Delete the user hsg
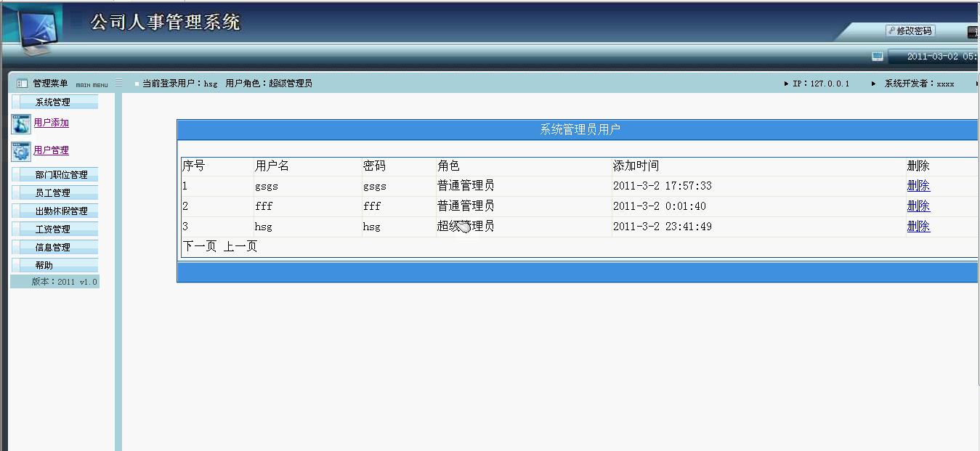 [x=918, y=227]
